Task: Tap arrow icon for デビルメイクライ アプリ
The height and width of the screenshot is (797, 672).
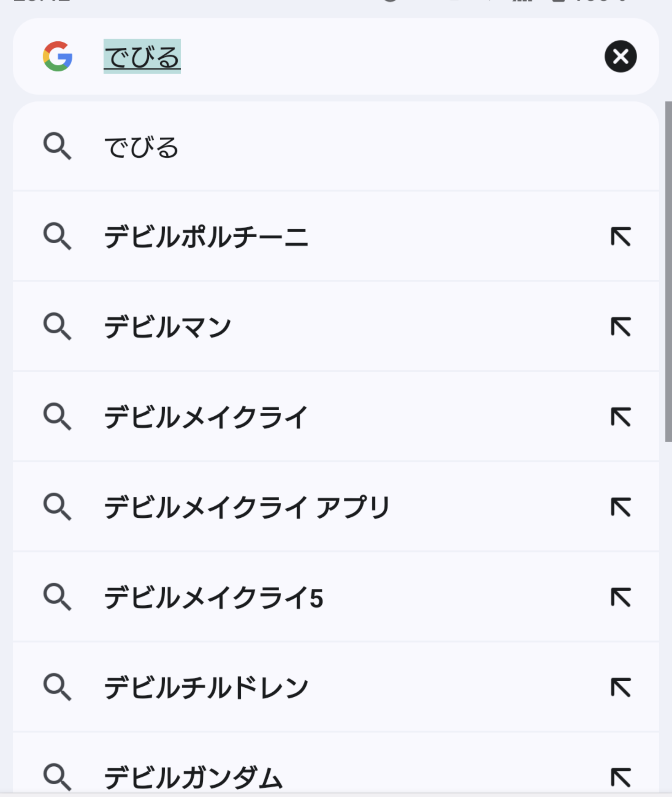Action: (x=620, y=507)
